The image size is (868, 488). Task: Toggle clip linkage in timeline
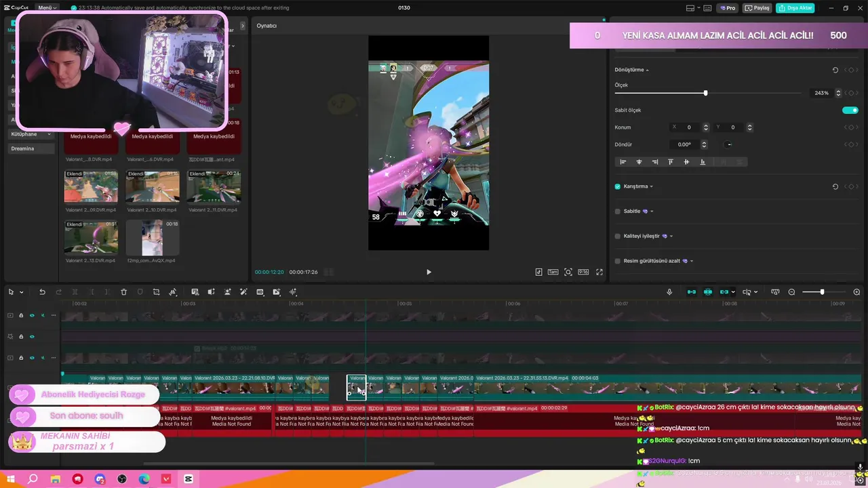[x=724, y=292]
